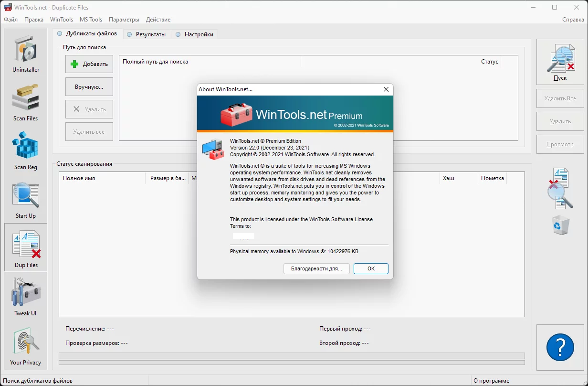Open the Действие menu
This screenshot has height=386, width=588.
click(158, 20)
